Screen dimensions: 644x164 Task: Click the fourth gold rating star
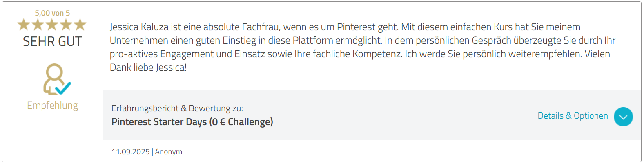click(x=66, y=25)
